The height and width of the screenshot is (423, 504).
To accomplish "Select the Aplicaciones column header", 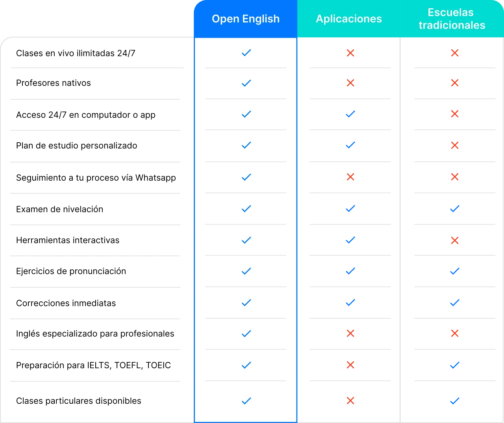I will coord(349,19).
